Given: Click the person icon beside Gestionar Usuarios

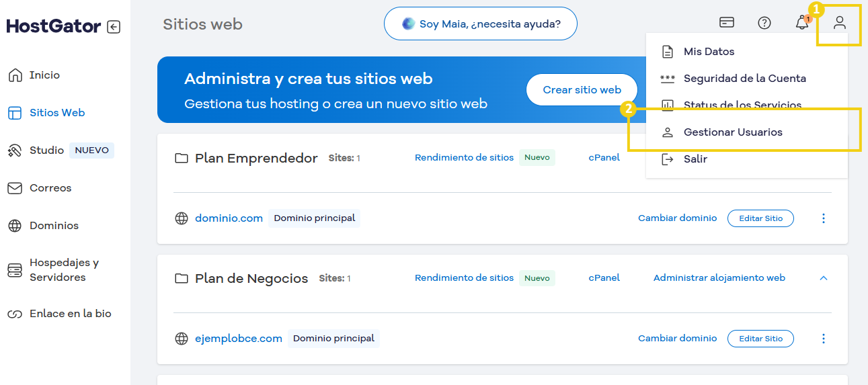Looking at the screenshot, I should [x=668, y=132].
